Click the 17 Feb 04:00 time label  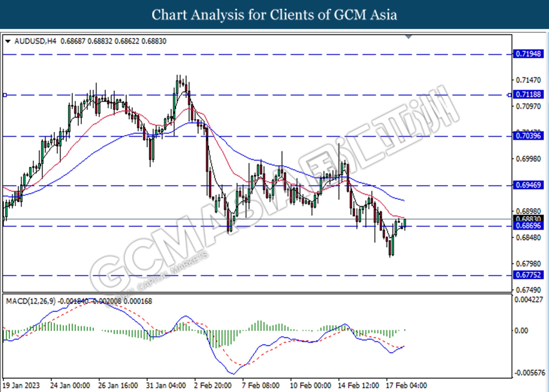pyautogui.click(x=406, y=385)
